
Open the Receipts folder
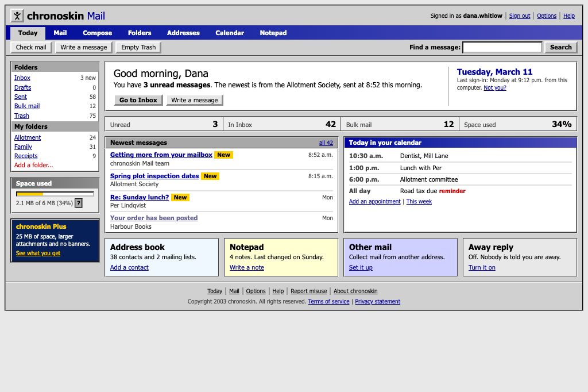point(26,156)
